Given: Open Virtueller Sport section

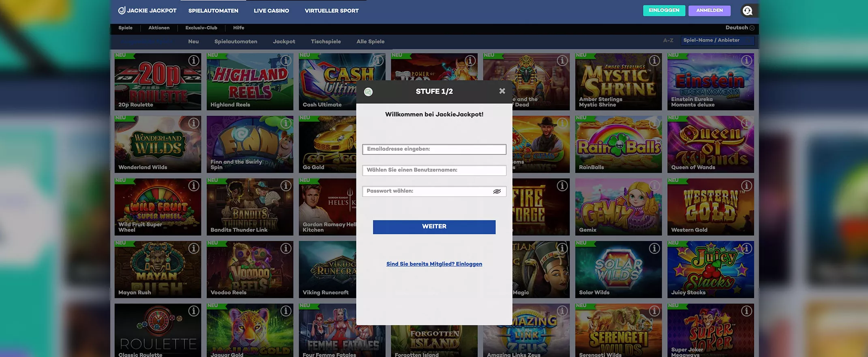Looking at the screenshot, I should (332, 11).
